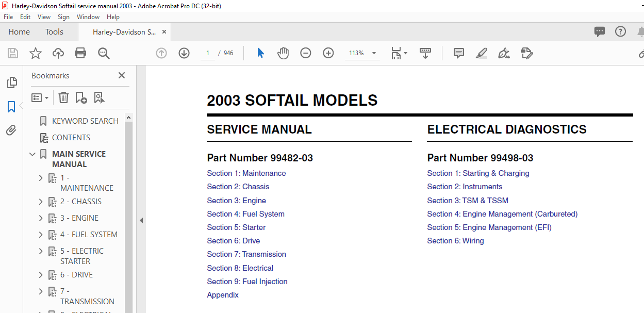Click the bookmarks panel vertical scrollbar
This screenshot has height=313, width=644.
coord(129,212)
